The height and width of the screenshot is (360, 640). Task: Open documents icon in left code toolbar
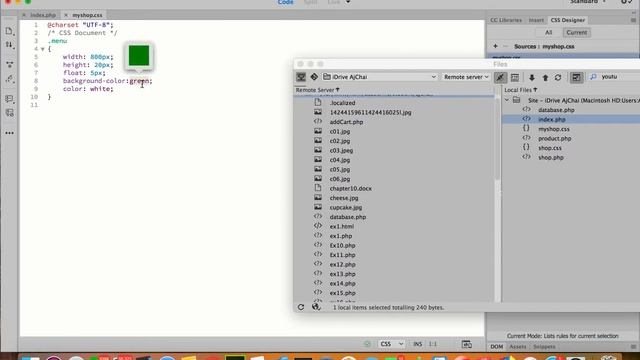[9, 31]
